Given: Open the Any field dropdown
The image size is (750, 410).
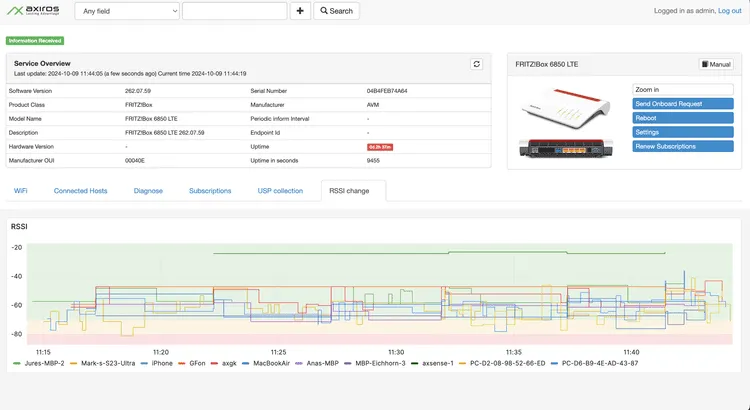Looking at the screenshot, I should (x=127, y=11).
